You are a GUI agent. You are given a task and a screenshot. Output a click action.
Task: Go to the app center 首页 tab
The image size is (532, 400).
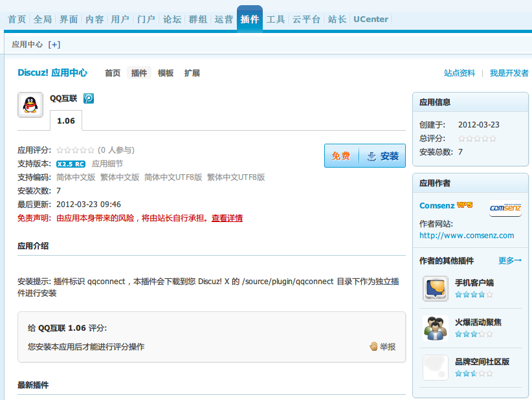113,73
